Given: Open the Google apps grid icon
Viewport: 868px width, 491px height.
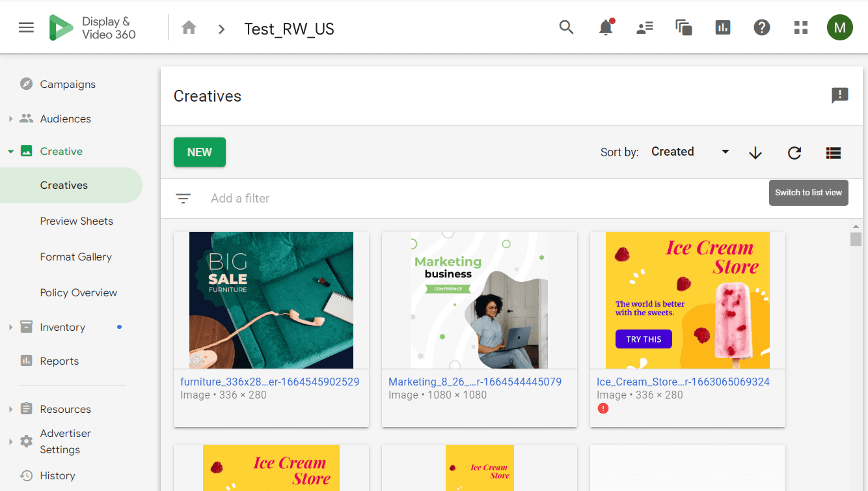Looking at the screenshot, I should (x=801, y=27).
